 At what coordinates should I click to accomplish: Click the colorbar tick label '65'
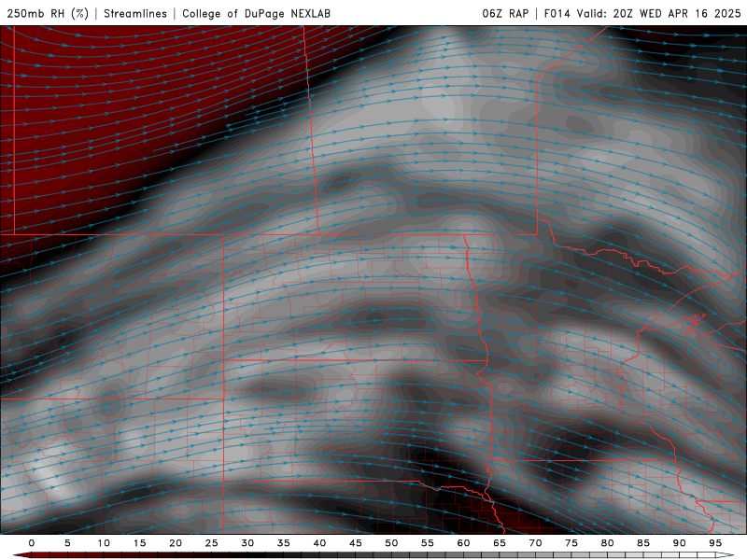click(500, 543)
